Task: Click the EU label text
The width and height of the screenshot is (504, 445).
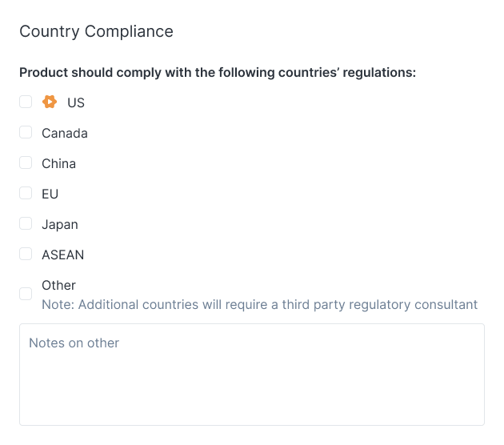Action: pos(50,194)
